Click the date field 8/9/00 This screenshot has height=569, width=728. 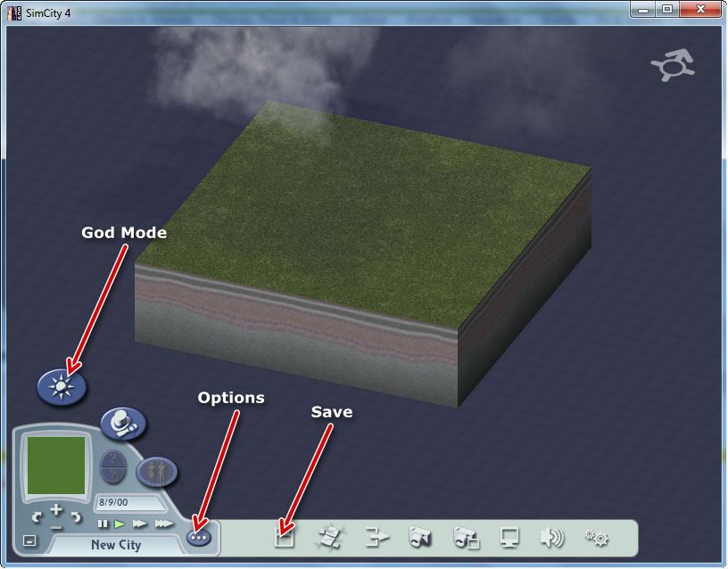130,503
